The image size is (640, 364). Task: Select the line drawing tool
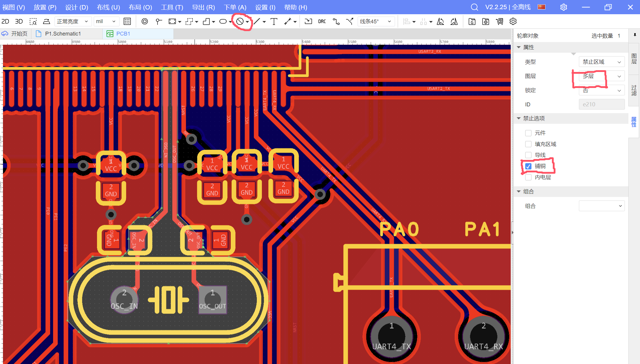[257, 21]
